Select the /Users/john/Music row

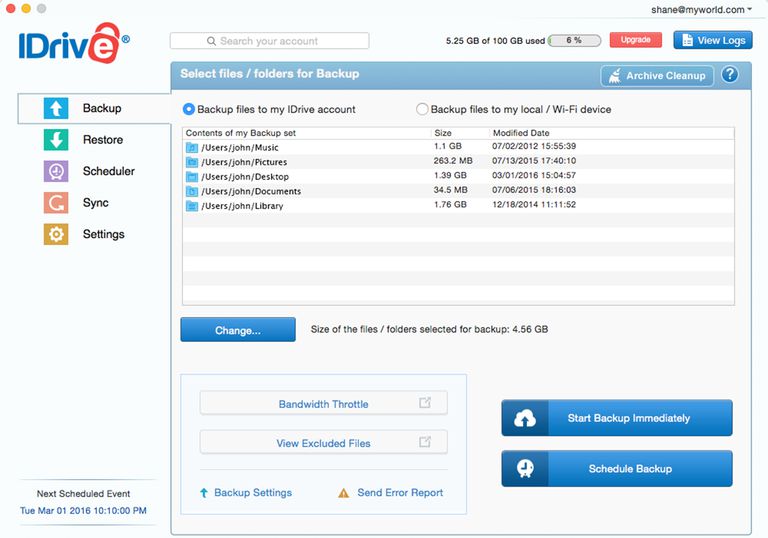[458, 147]
